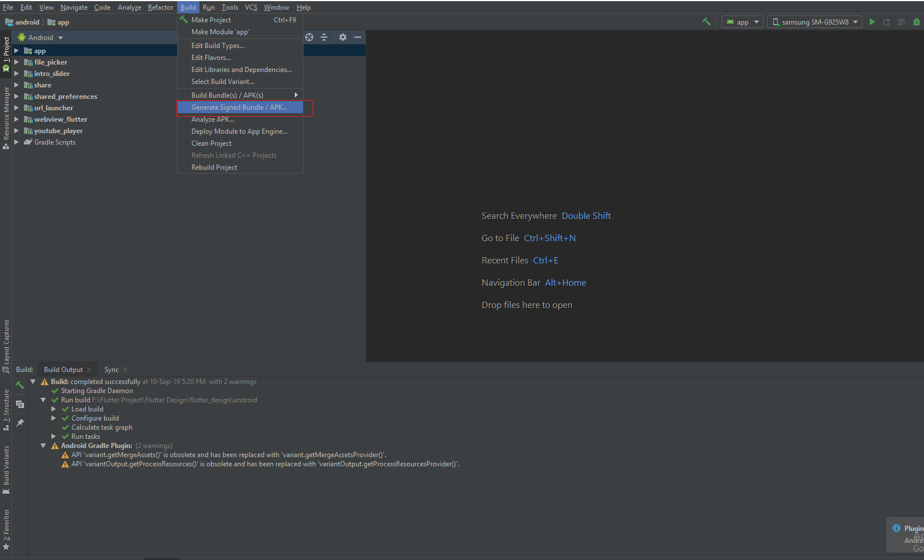The image size is (924, 560).
Task: Click the Pin Tab icon in Build panel
Action: (x=20, y=423)
